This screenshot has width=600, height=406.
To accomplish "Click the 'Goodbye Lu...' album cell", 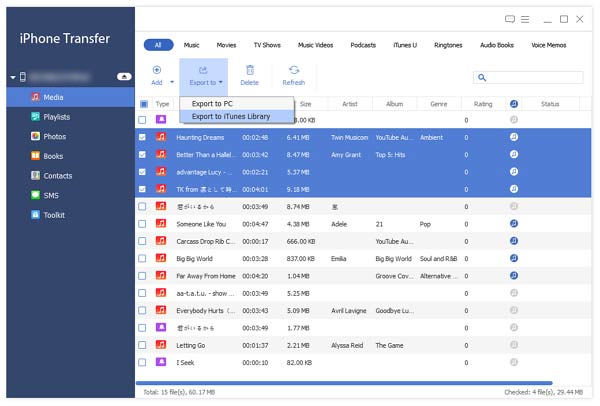I will pos(395,311).
